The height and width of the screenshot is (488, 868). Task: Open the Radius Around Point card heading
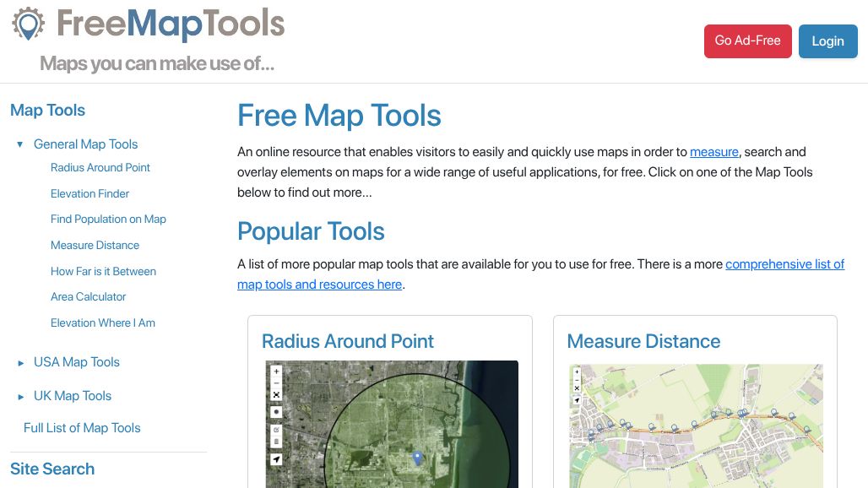click(x=348, y=341)
